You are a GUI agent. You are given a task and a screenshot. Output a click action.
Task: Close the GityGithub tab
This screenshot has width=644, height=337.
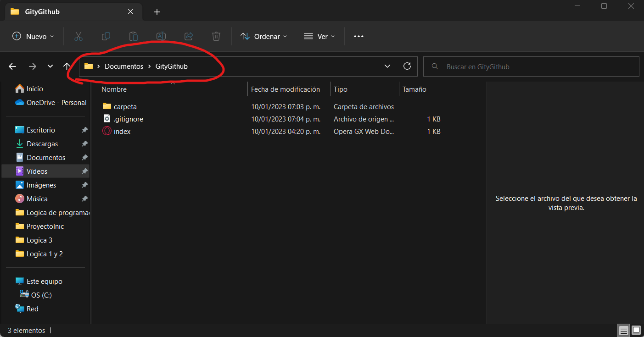[130, 11]
